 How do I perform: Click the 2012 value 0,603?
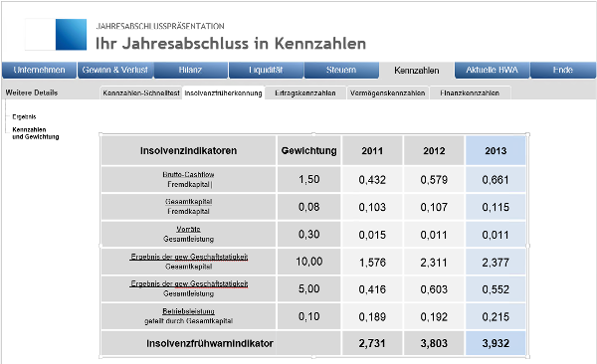pyautogui.click(x=434, y=289)
